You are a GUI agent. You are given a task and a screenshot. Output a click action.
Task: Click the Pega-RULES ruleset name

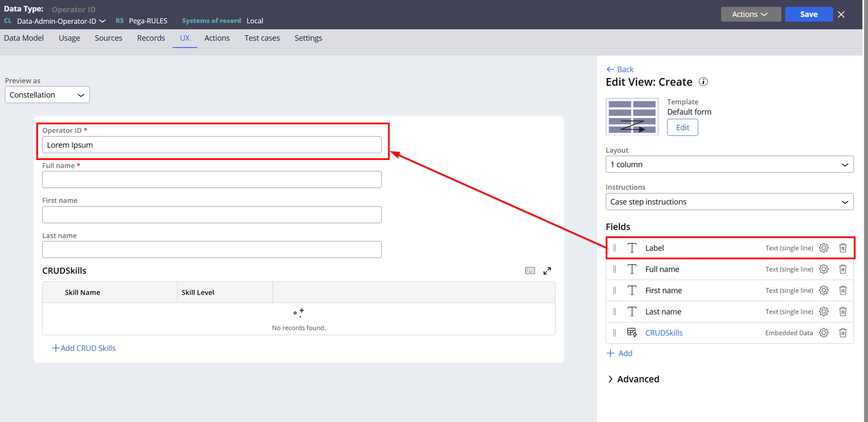[x=148, y=21]
